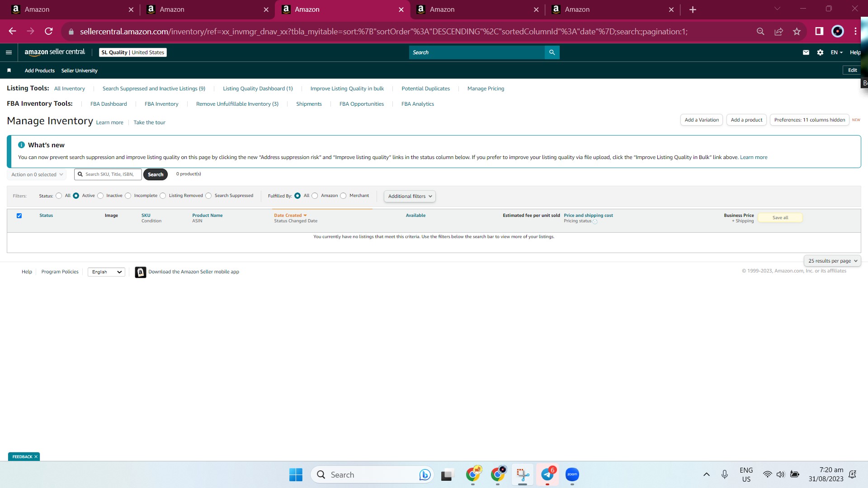Image resolution: width=868 pixels, height=488 pixels.
Task: Open the browser tab search chevron
Action: click(777, 9)
